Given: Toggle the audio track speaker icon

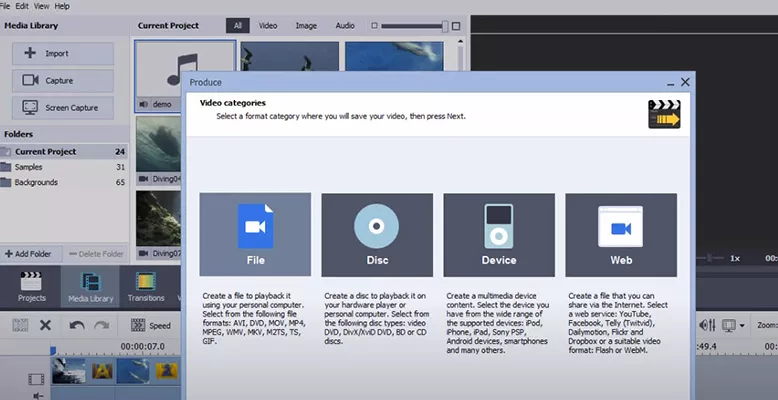Looking at the screenshot, I should point(38,396).
